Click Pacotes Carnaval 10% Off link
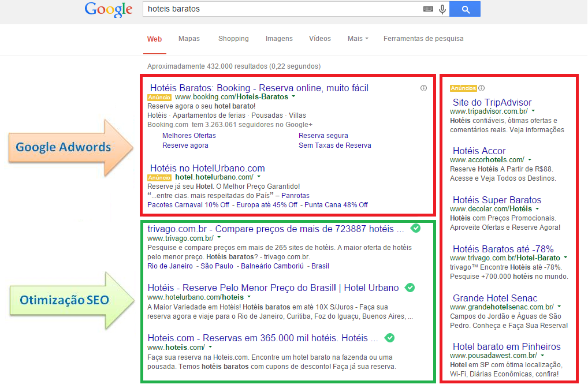This screenshot has width=588, height=388. pyautogui.click(x=188, y=205)
